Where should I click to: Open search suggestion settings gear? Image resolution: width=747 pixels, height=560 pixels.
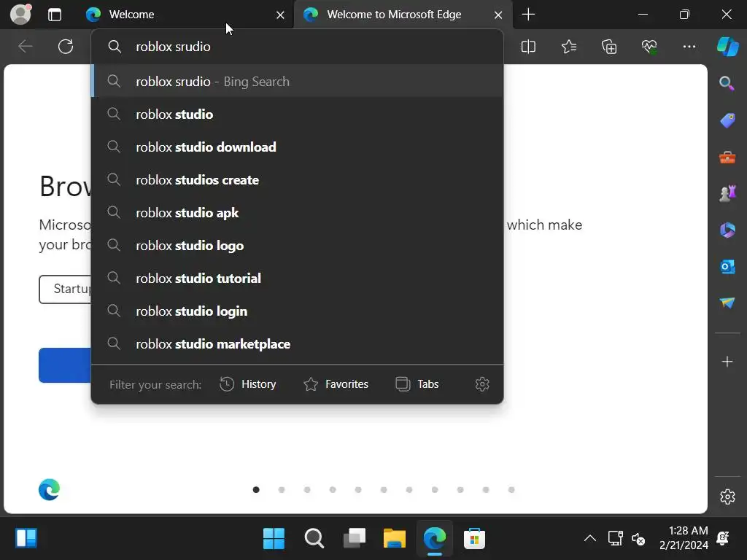pos(482,384)
